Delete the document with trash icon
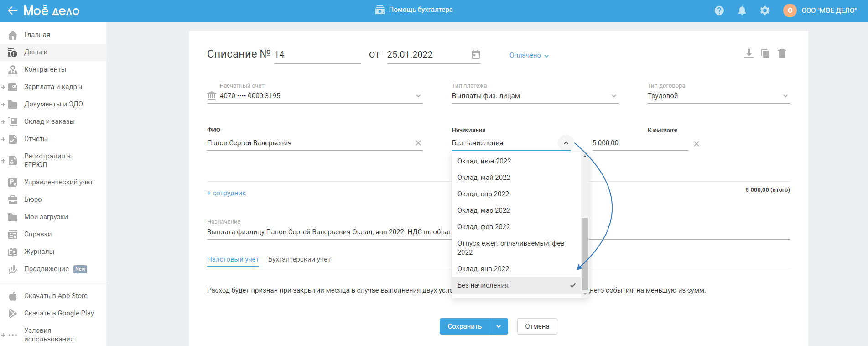Viewport: 868px width, 346px height. coord(782,54)
